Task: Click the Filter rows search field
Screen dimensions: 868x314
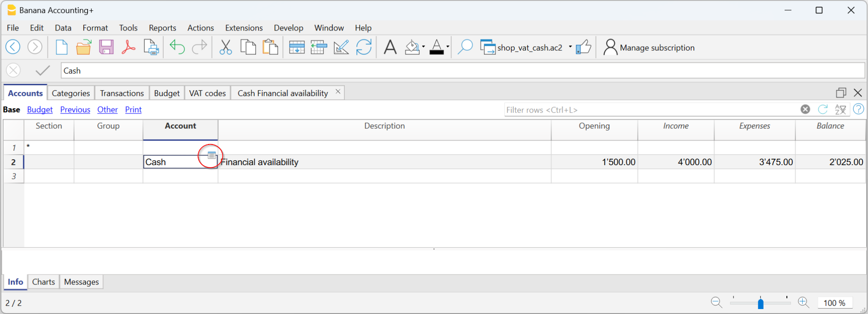Action: [651, 109]
